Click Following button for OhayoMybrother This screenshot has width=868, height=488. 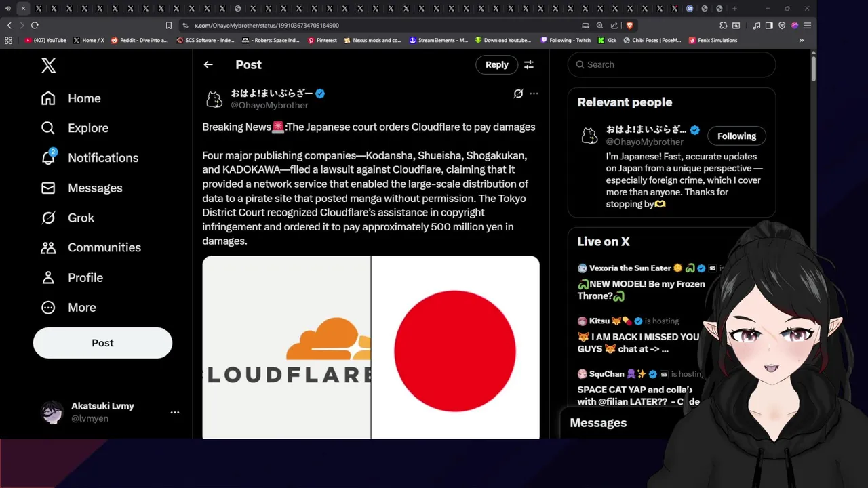coord(736,136)
